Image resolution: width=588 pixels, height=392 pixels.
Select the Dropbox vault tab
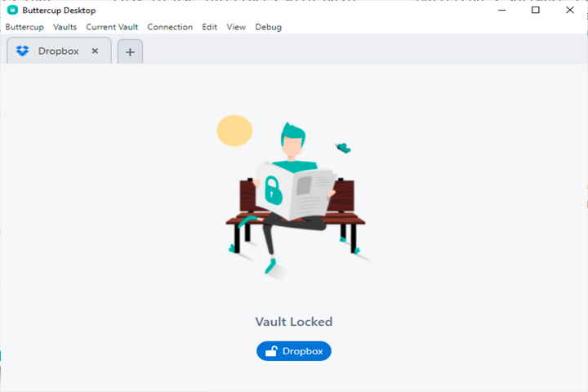(59, 51)
